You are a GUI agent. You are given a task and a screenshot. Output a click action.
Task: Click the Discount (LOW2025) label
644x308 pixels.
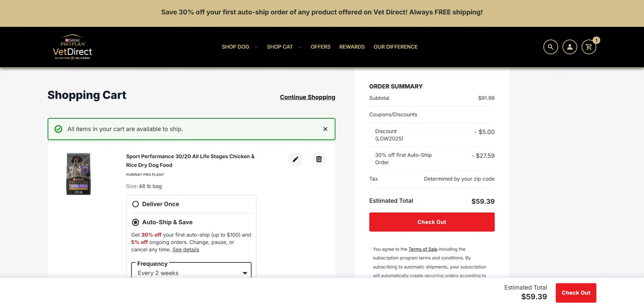point(389,135)
